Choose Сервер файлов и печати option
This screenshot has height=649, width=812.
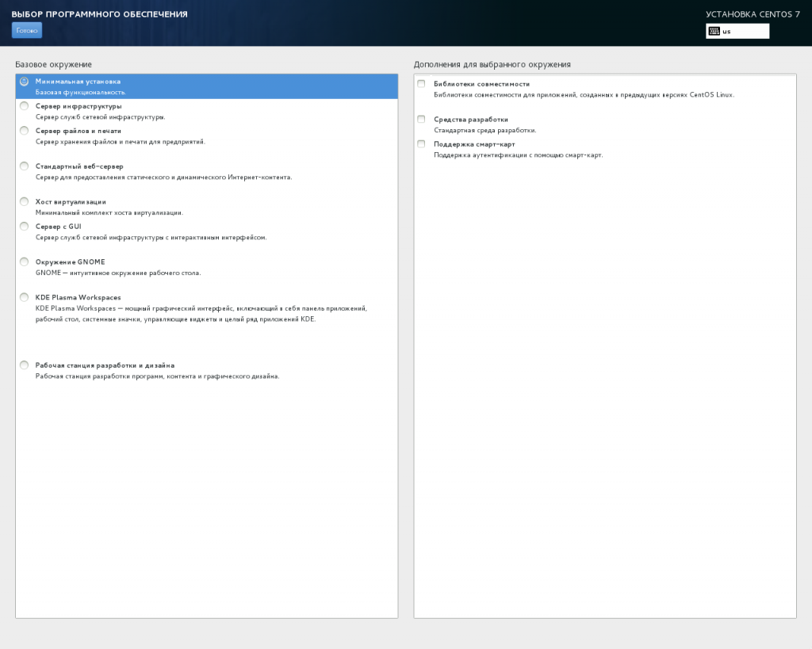click(25, 131)
